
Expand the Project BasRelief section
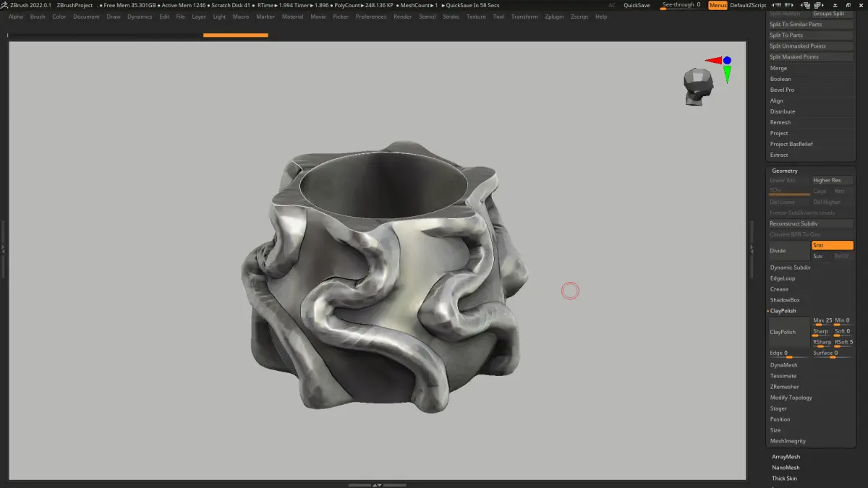click(791, 144)
